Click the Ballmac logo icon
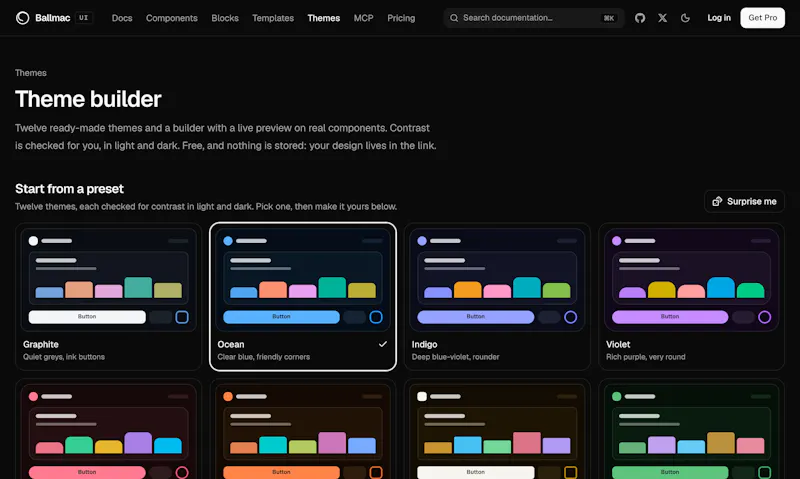The image size is (800, 479). pos(22,18)
